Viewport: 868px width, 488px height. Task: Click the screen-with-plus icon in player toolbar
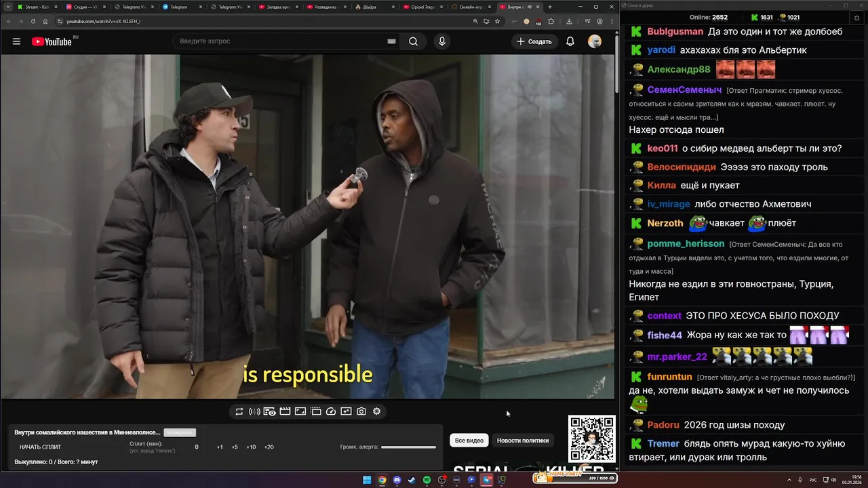point(346,411)
